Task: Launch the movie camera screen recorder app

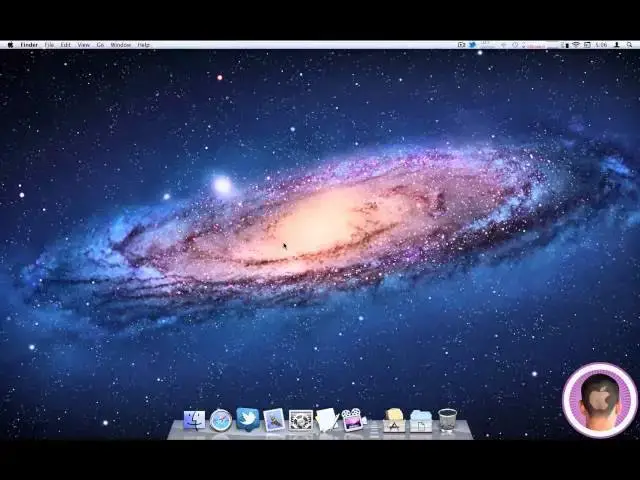Action: (x=353, y=420)
